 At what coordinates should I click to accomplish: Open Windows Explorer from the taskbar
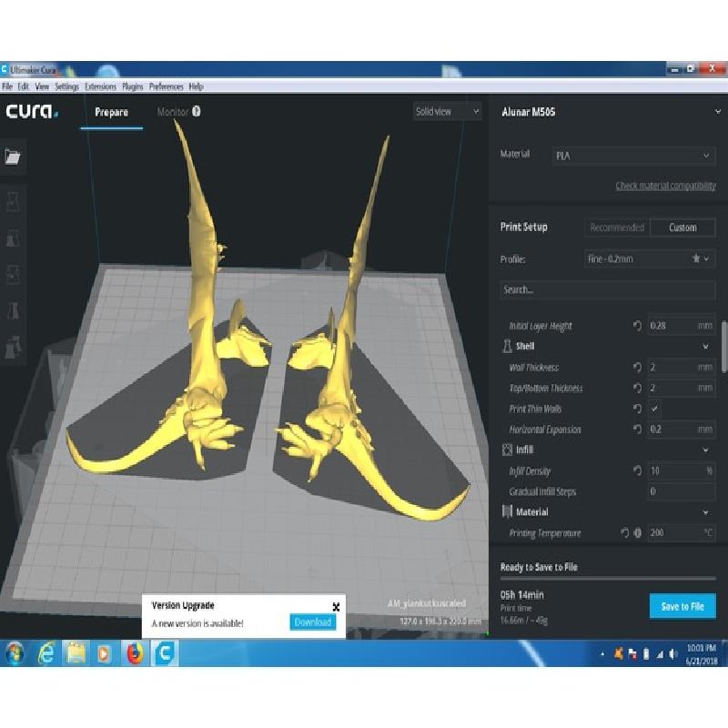76,653
